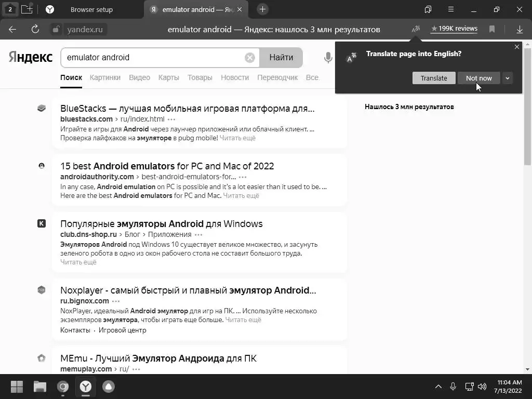The width and height of the screenshot is (532, 399).
Task: Open the Переводчик tab
Action: (277, 78)
